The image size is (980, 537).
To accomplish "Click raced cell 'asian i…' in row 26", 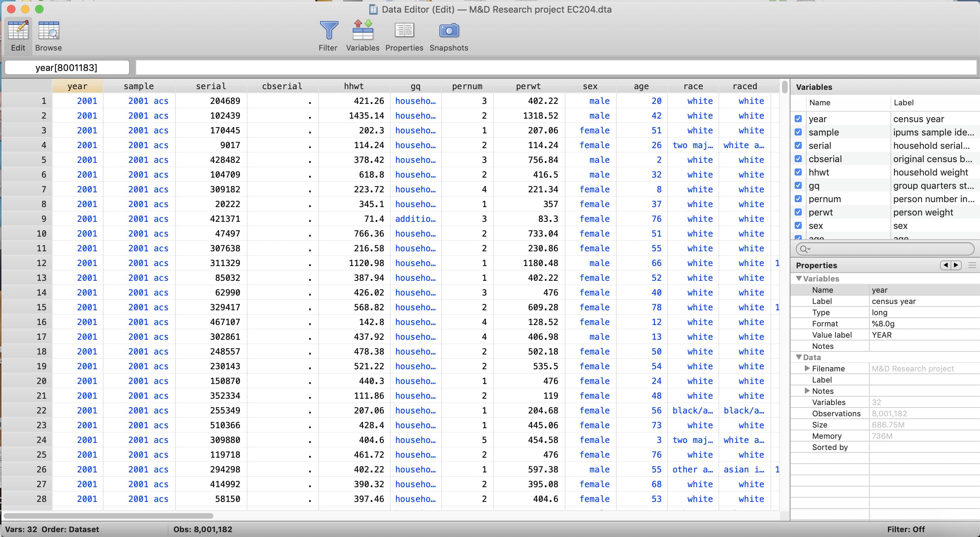I will 745,469.
